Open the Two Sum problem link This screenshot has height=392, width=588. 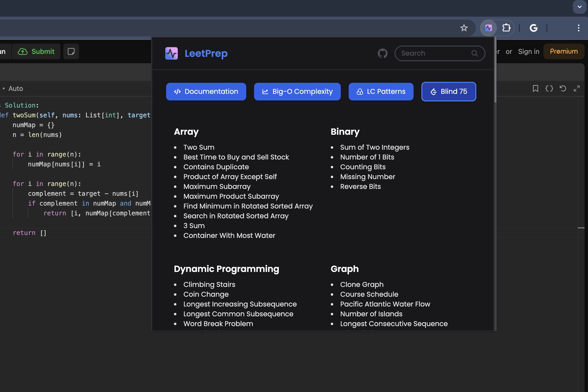coord(199,147)
